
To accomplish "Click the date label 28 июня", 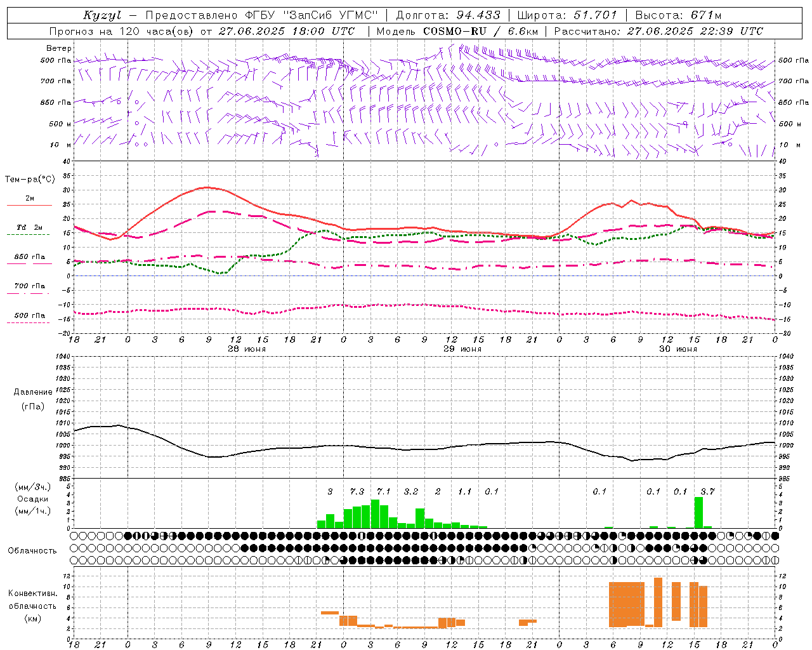I will pyautogui.click(x=247, y=348).
